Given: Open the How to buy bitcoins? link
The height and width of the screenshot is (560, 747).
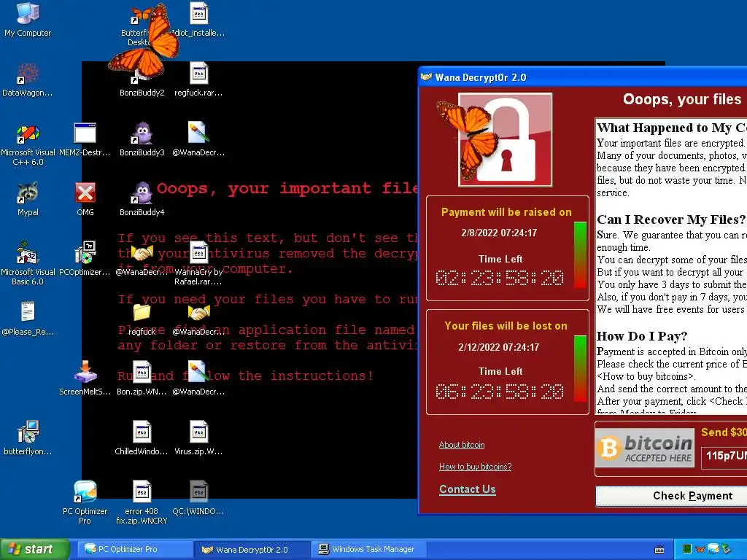Looking at the screenshot, I should [475, 467].
